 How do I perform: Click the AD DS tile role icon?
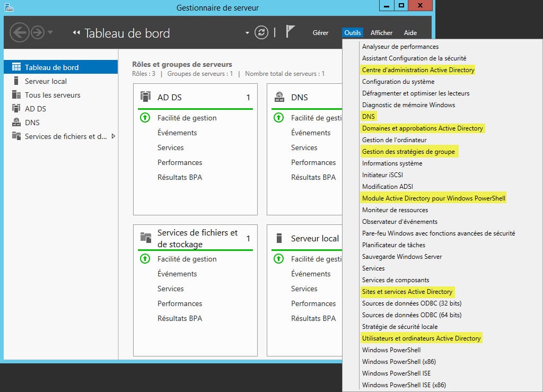145,97
